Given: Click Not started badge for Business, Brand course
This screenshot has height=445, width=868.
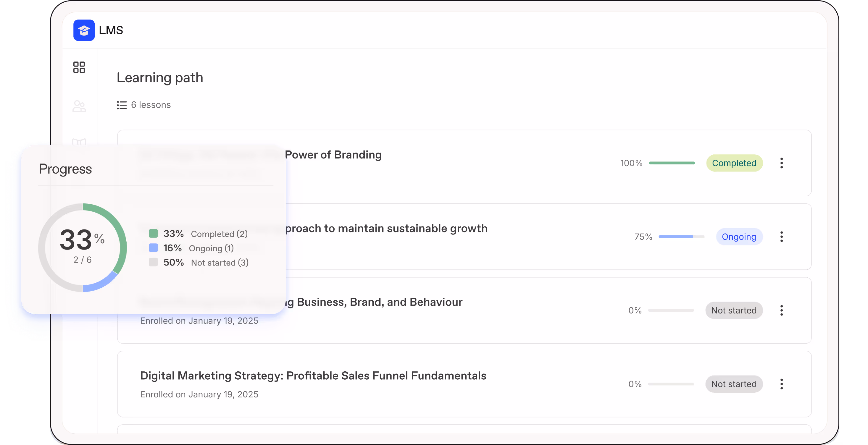Looking at the screenshot, I should (x=734, y=310).
